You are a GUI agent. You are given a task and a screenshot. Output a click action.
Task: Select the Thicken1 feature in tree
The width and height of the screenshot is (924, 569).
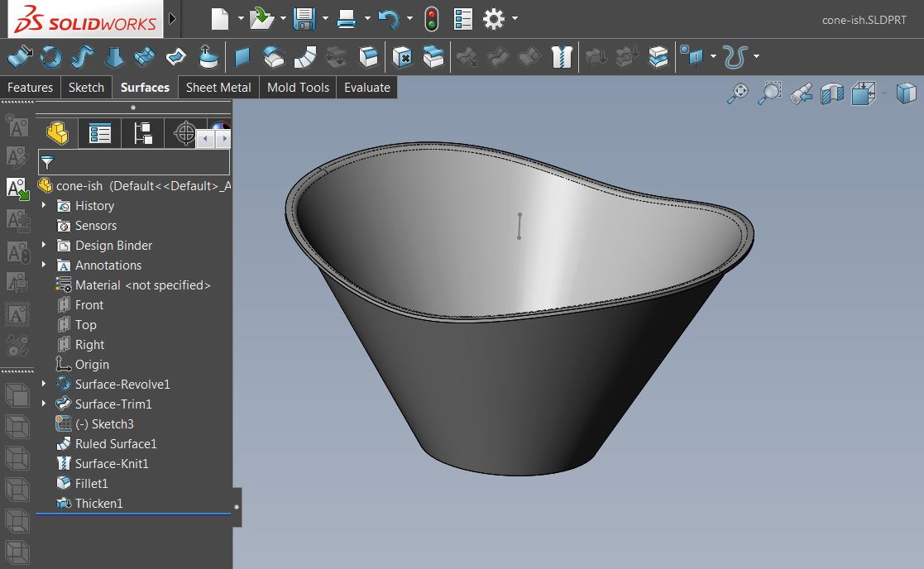pyautogui.click(x=98, y=503)
